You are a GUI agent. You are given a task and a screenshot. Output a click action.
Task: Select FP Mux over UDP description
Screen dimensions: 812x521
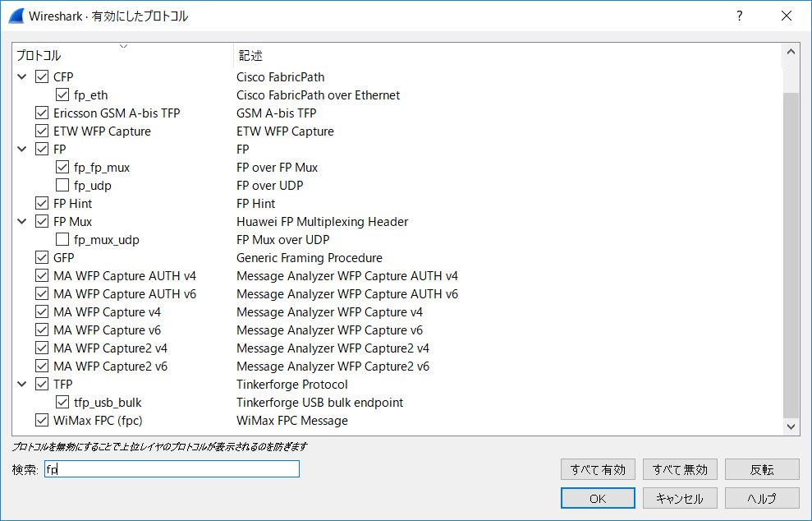pyautogui.click(x=282, y=239)
